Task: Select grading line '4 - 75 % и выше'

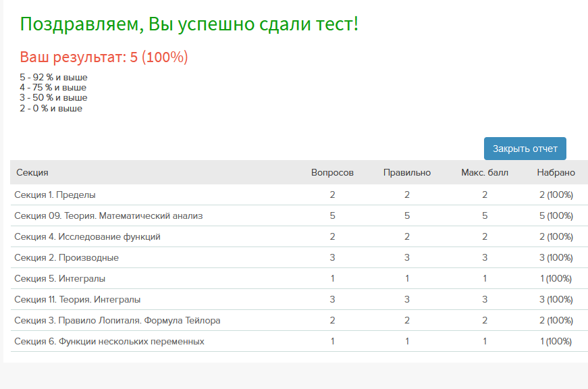Action: pos(53,87)
